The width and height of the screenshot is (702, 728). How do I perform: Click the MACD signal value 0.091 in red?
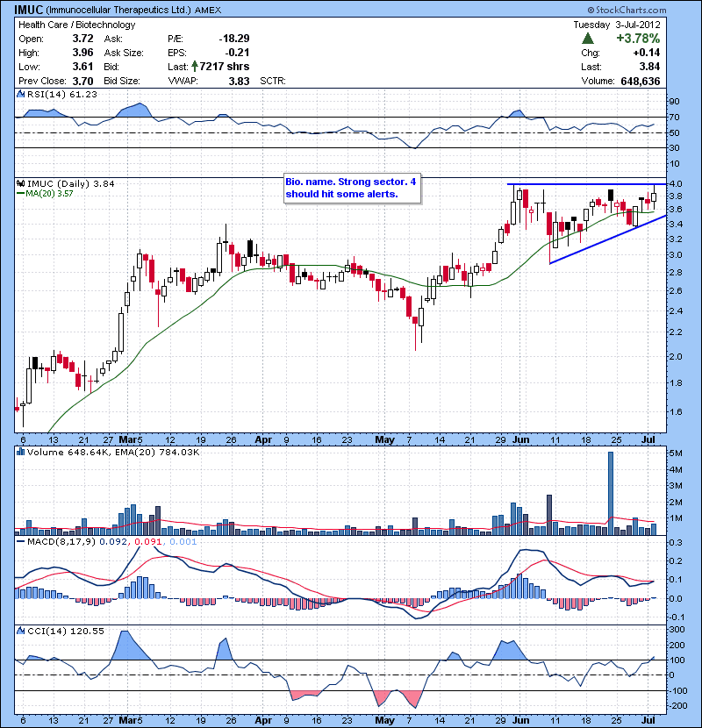point(147,541)
